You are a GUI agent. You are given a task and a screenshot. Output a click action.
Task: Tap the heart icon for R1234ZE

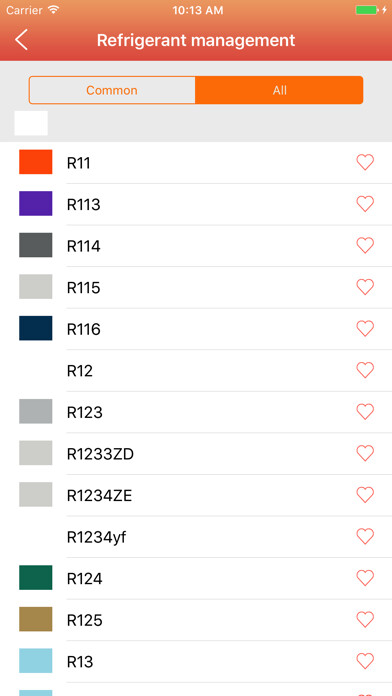point(365,495)
